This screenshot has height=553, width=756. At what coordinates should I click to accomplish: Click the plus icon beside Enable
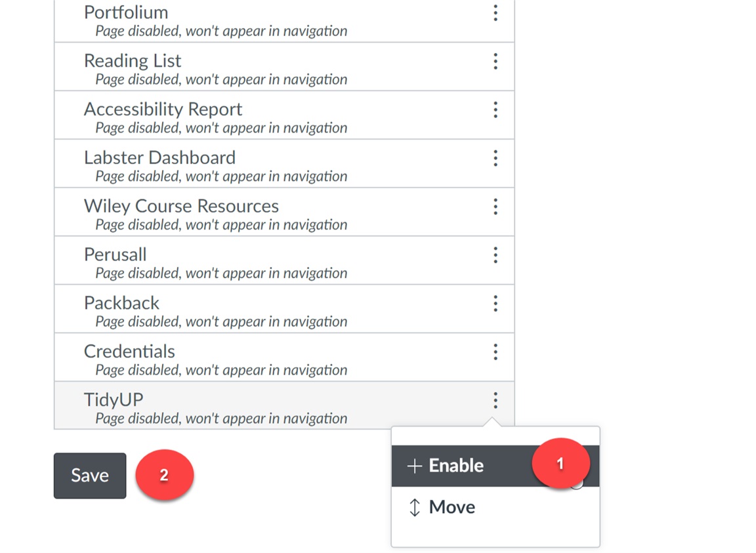click(415, 466)
